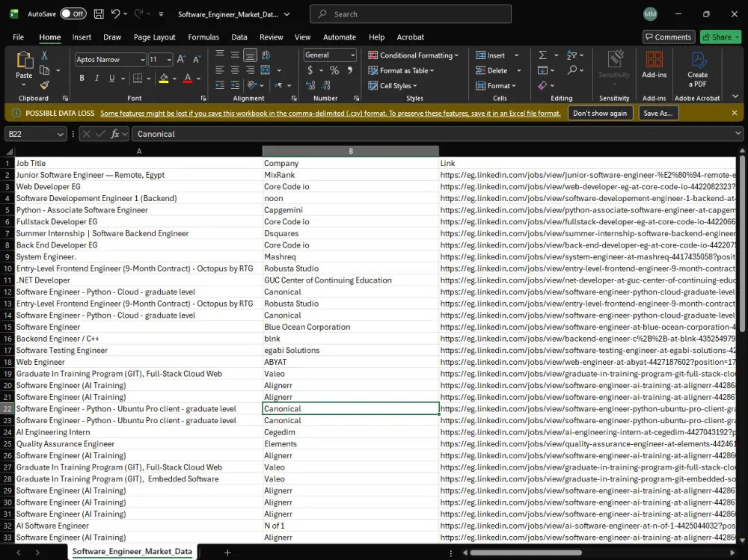Switch to the Page Layout tab
Screen dimensions: 748x560
coord(155,37)
